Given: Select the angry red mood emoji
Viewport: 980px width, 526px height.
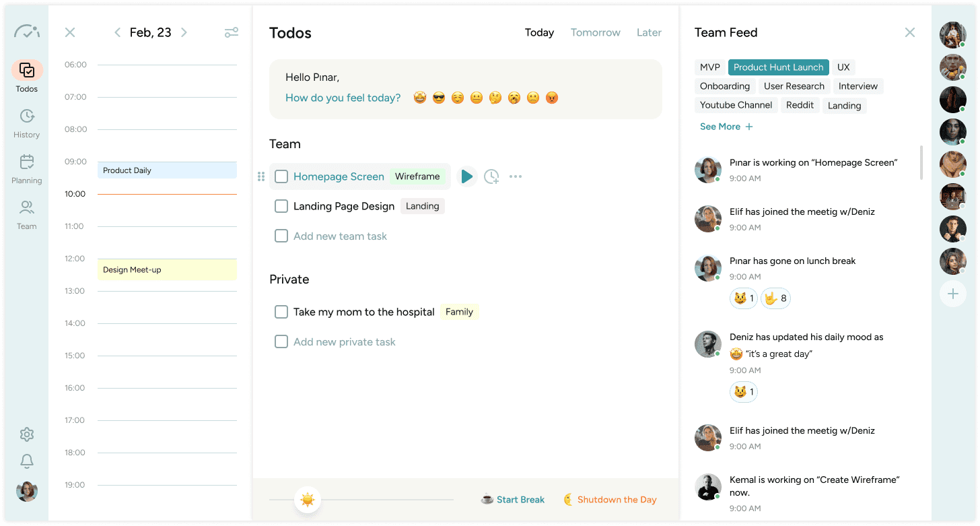Looking at the screenshot, I should (x=552, y=98).
